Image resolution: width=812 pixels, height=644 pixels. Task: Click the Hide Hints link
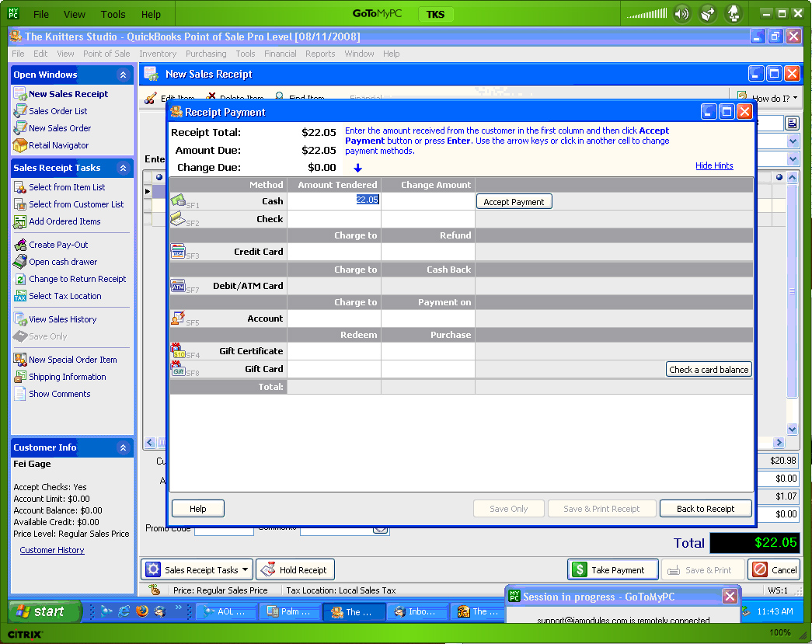pyautogui.click(x=714, y=165)
